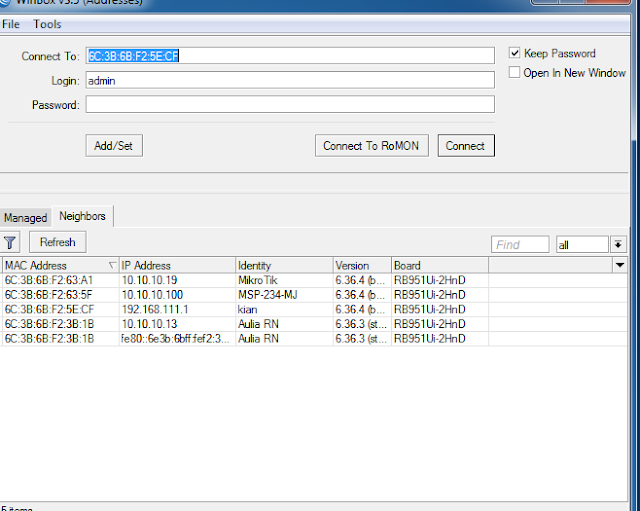The height and width of the screenshot is (511, 640).
Task: Toggle the Keep Password checkbox
Action: tap(514, 53)
